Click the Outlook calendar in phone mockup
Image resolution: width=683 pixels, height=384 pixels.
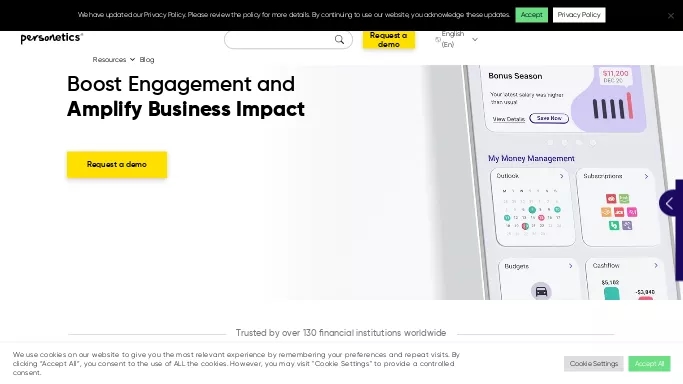click(x=531, y=212)
